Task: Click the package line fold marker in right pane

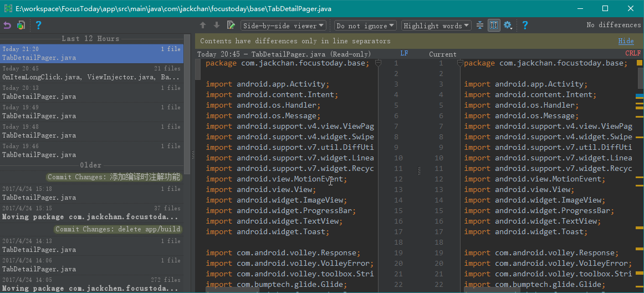Action: [459, 63]
